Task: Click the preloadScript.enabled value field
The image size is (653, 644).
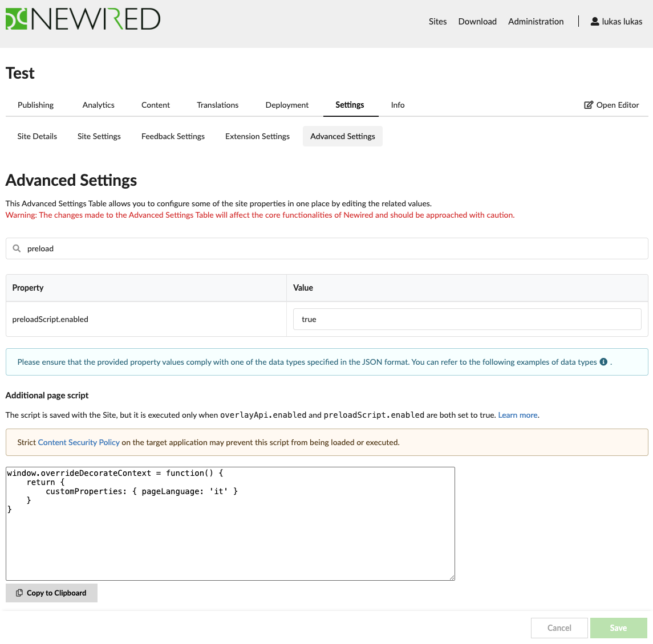Action: click(467, 319)
